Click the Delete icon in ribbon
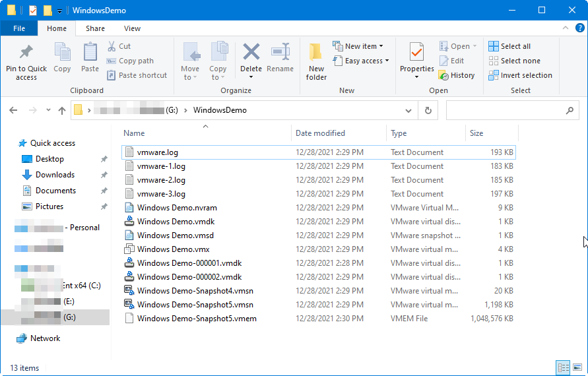Viewport: 588px width, 376px height. [251, 53]
